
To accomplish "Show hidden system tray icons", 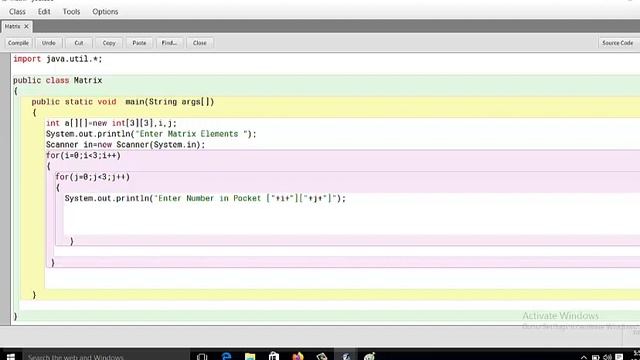I will 584,357.
